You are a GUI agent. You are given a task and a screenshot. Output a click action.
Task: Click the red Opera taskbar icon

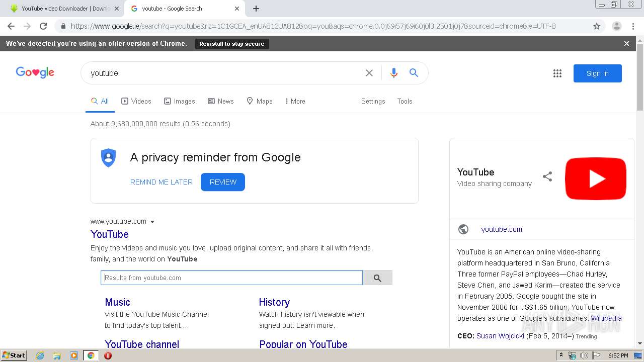pyautogui.click(x=108, y=355)
